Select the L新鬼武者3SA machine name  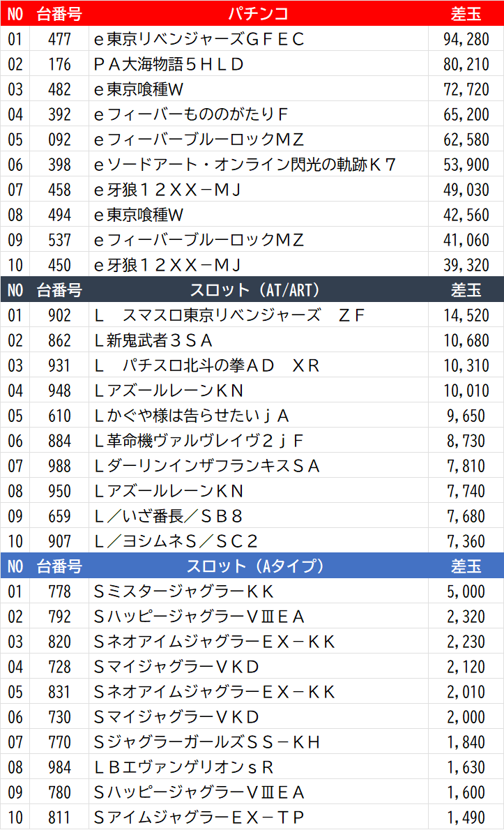(x=153, y=340)
